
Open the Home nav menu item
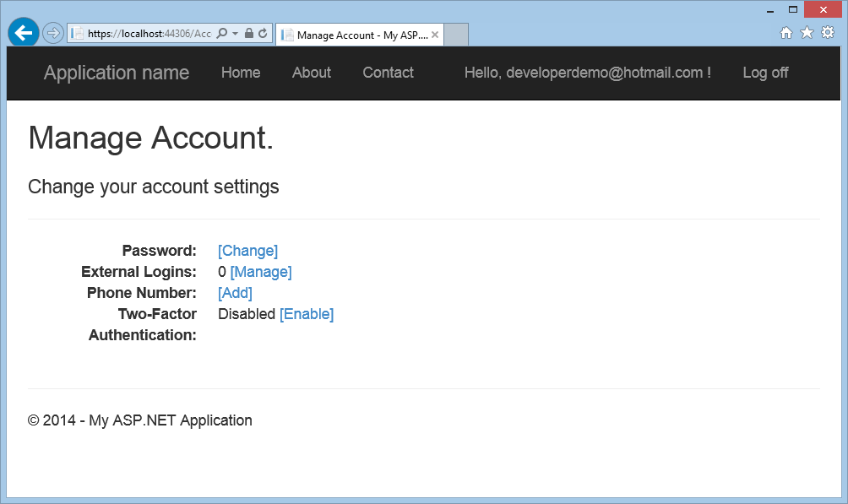tap(241, 73)
